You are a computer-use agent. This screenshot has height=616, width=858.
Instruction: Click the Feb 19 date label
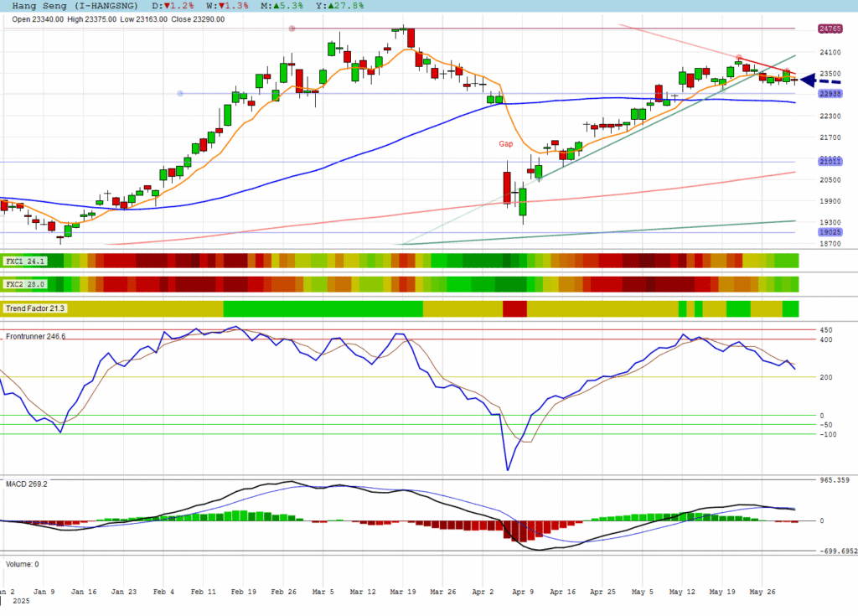point(244,592)
